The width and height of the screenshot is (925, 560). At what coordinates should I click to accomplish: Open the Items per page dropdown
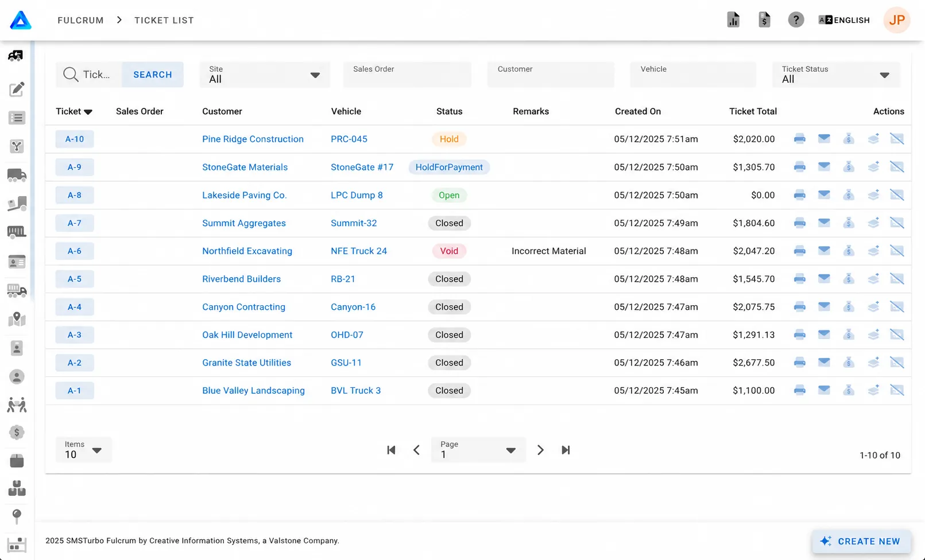coord(83,450)
